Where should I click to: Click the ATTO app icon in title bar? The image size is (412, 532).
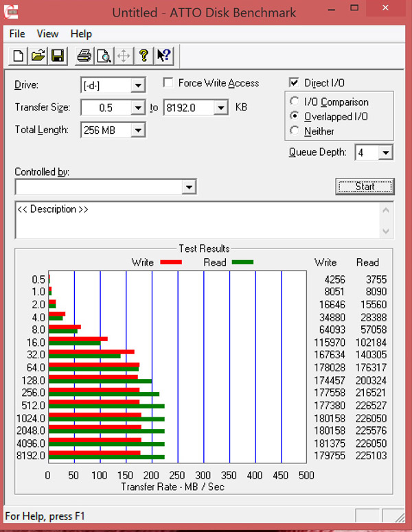[11, 12]
